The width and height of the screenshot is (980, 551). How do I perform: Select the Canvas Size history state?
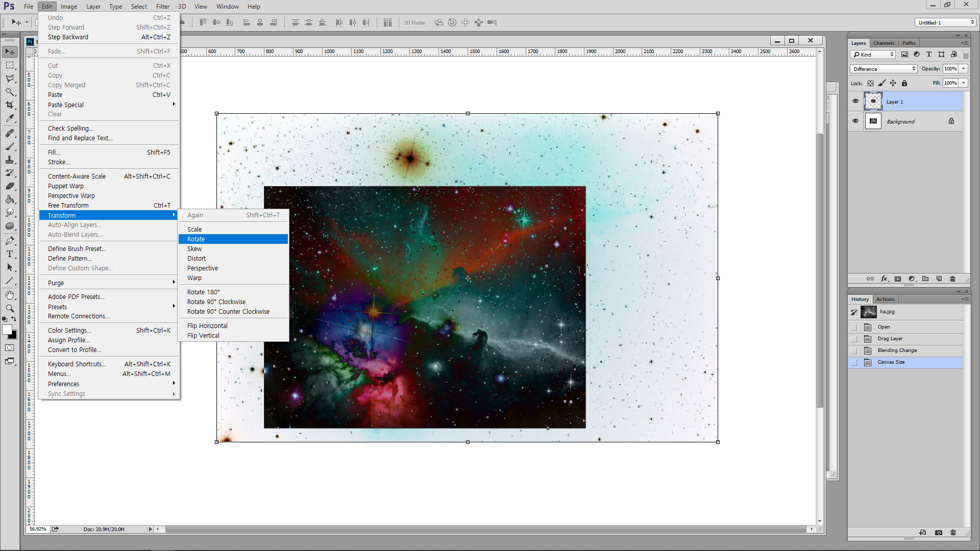(906, 362)
